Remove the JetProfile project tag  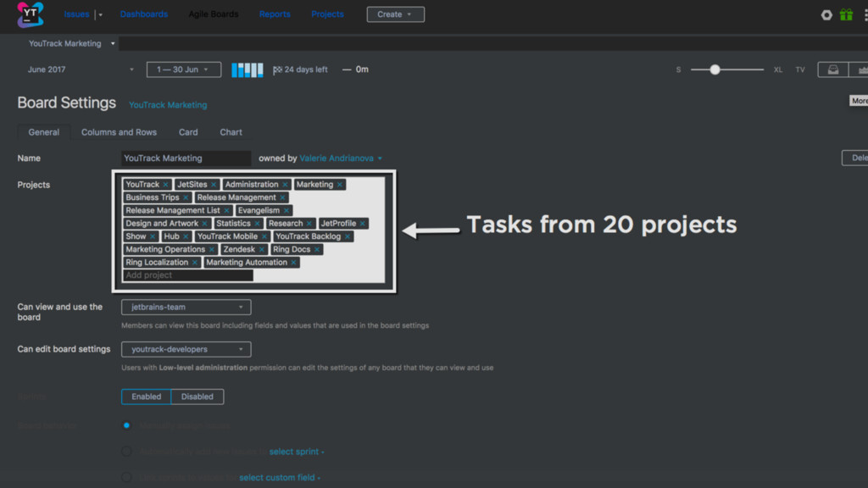pyautogui.click(x=363, y=224)
